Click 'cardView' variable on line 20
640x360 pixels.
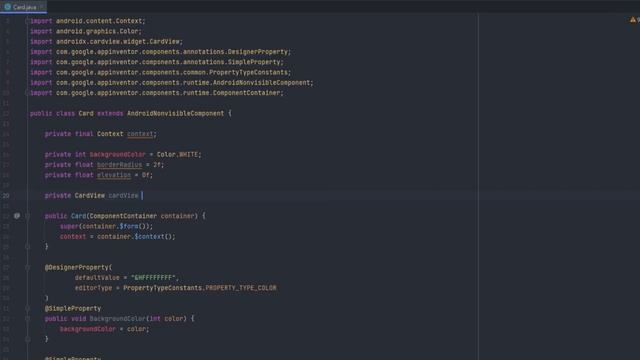coord(123,196)
